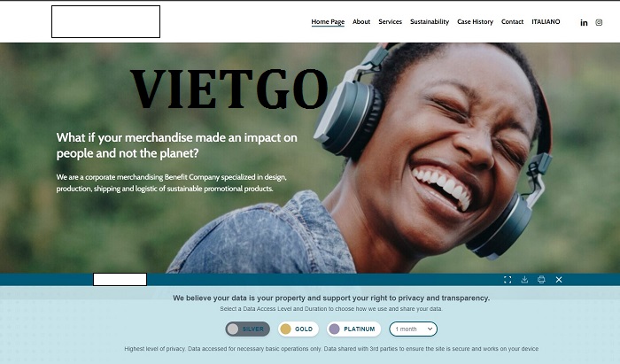Open the LinkedIn profile icon
The height and width of the screenshot is (364, 620).
[584, 22]
